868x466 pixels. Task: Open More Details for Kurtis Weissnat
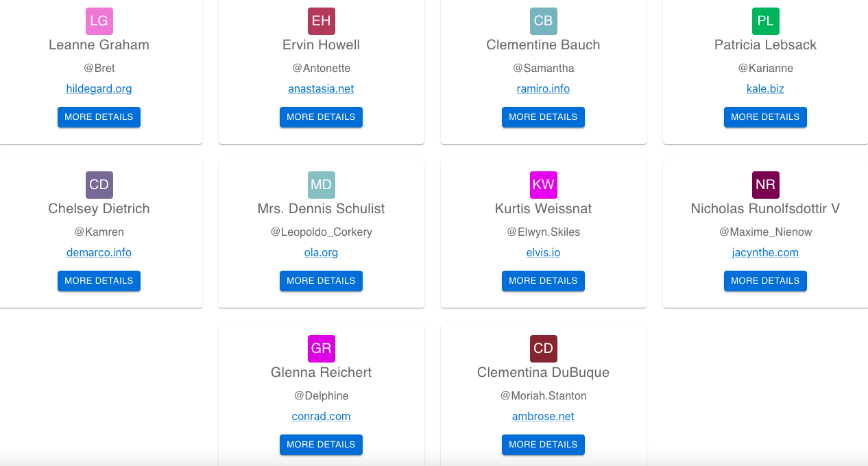click(x=544, y=281)
